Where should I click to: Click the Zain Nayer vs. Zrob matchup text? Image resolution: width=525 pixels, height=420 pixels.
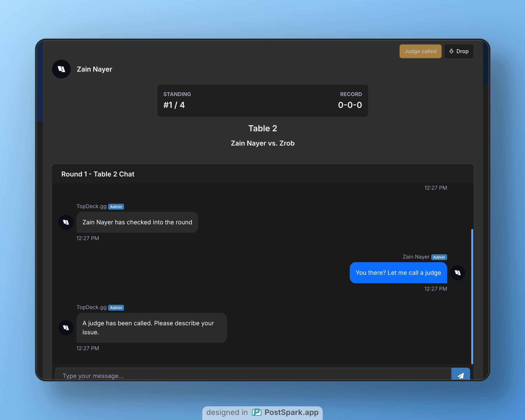(262, 143)
